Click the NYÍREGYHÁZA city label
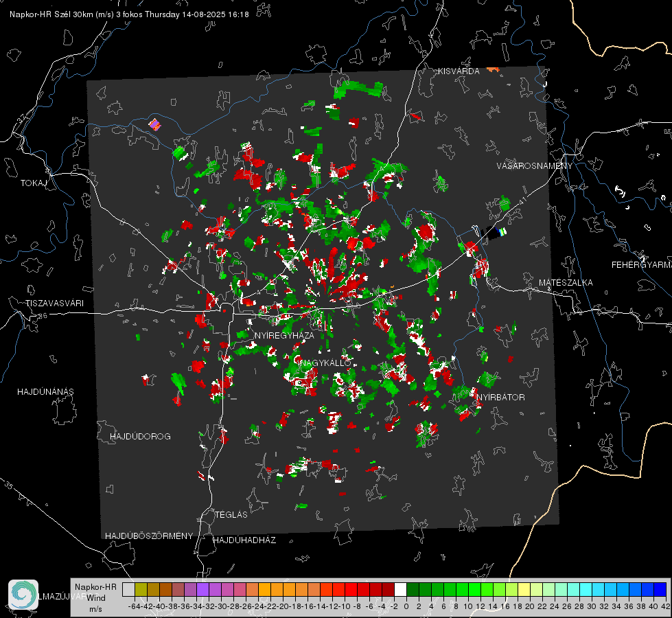Screen dimensions: 672x618 coord(284,335)
